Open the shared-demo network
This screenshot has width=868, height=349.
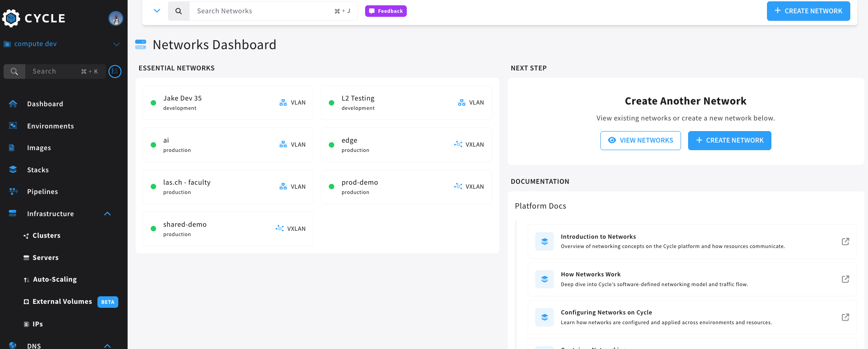pyautogui.click(x=228, y=229)
